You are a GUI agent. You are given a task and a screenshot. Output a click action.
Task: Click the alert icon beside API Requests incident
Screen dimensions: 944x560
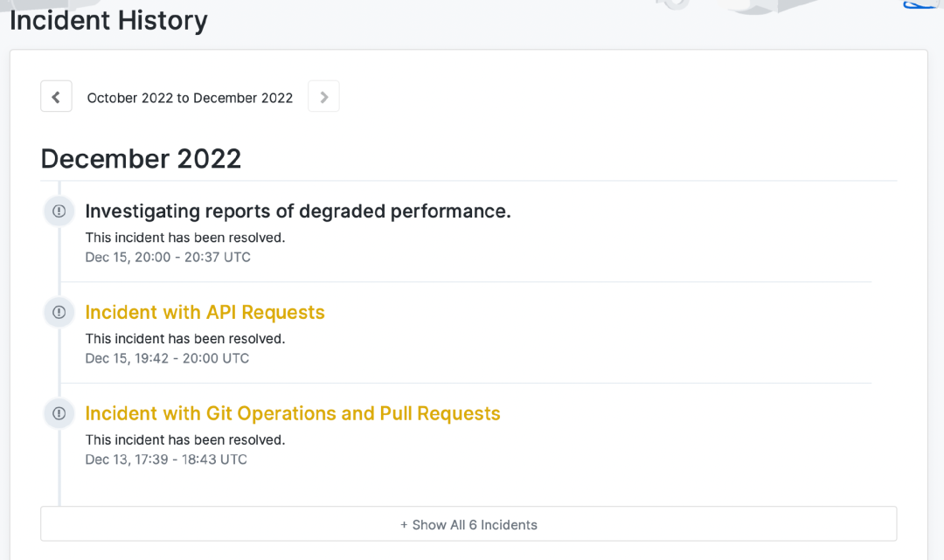[59, 312]
